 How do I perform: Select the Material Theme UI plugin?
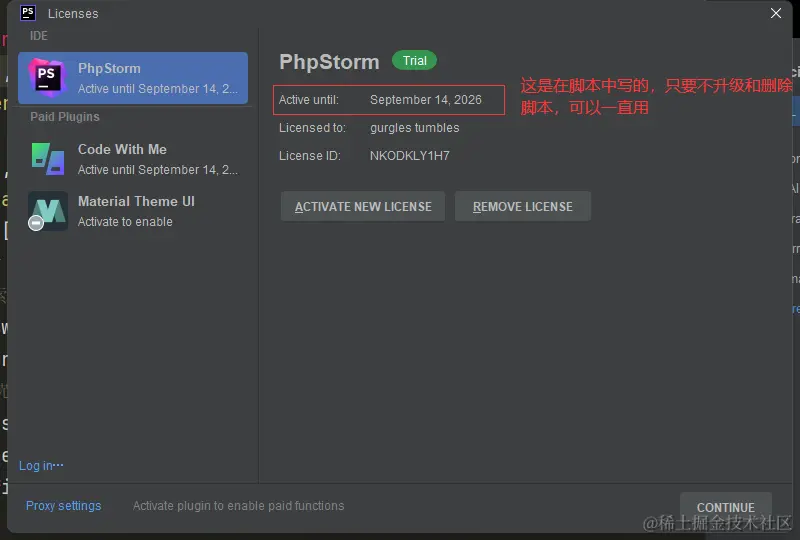click(133, 211)
